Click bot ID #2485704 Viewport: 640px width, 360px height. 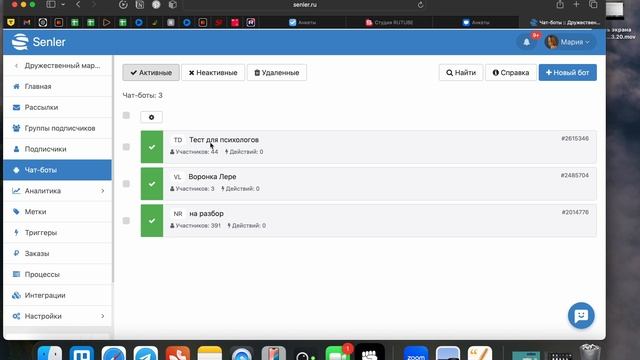pos(574,176)
